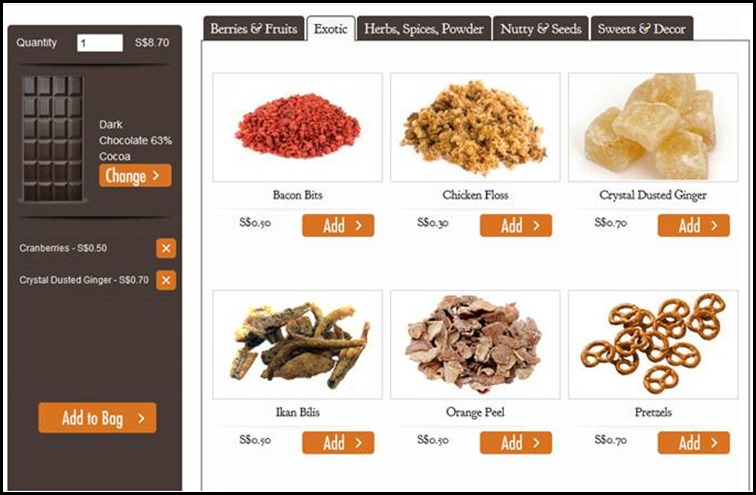Add Bacon Bits to the chocolate
Image resolution: width=756 pixels, height=495 pixels.
pos(338,226)
